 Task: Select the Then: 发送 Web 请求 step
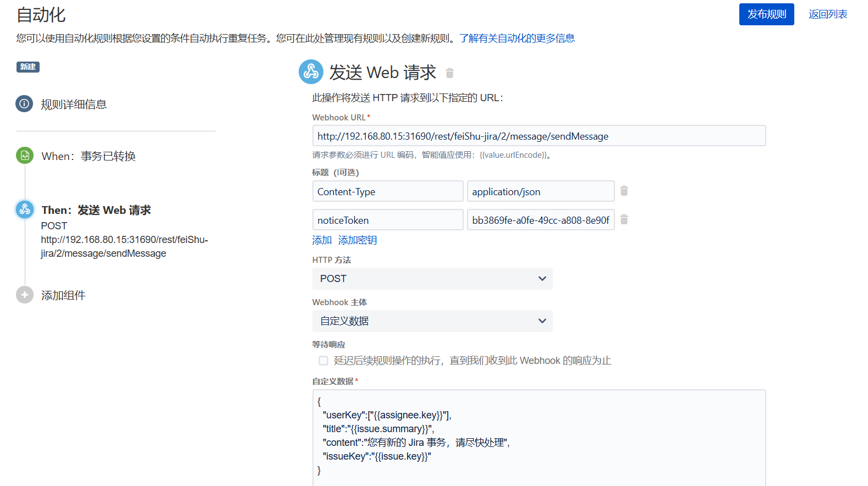click(x=96, y=210)
